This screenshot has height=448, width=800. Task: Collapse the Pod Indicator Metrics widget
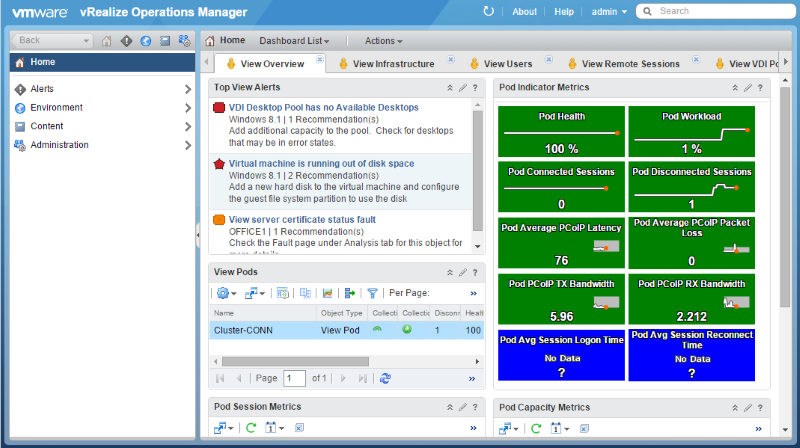tap(735, 88)
